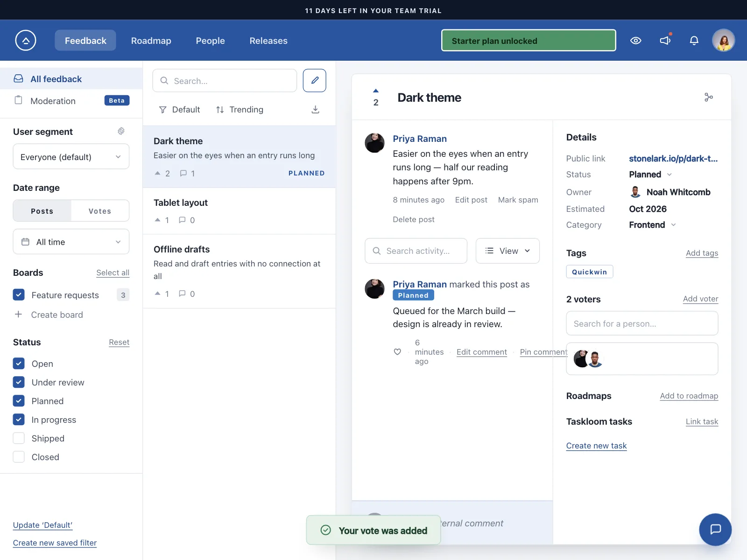Click Add to roadmap link
Viewport: 747px width, 560px height.
coord(689,396)
